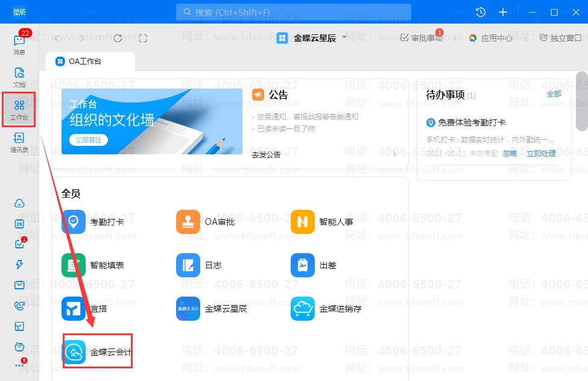This screenshot has height=381, width=588.
Task: Launch the 金蝶云会计 accounting app
Action: pos(74,352)
